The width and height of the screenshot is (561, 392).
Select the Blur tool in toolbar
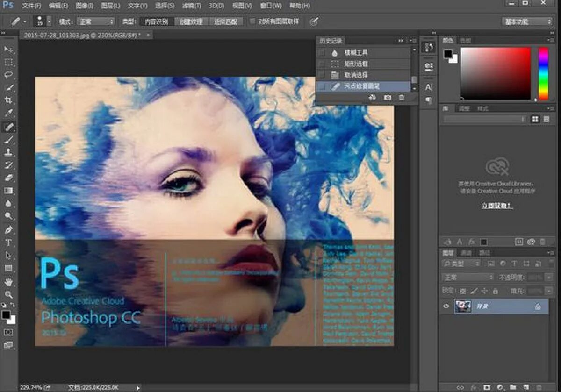point(9,203)
